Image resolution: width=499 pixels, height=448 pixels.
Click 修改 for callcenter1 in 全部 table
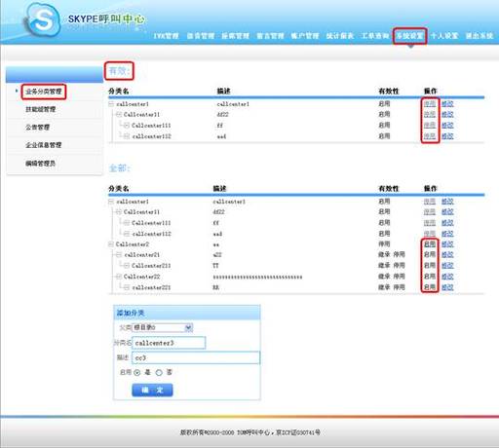coord(447,202)
